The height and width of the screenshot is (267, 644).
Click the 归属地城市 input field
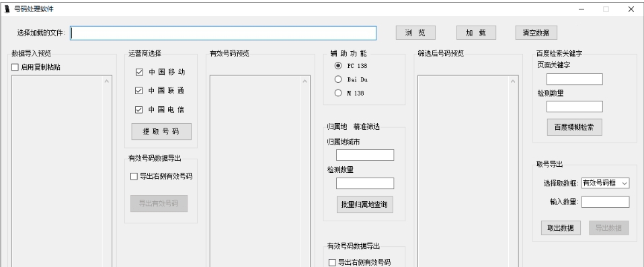tap(365, 155)
